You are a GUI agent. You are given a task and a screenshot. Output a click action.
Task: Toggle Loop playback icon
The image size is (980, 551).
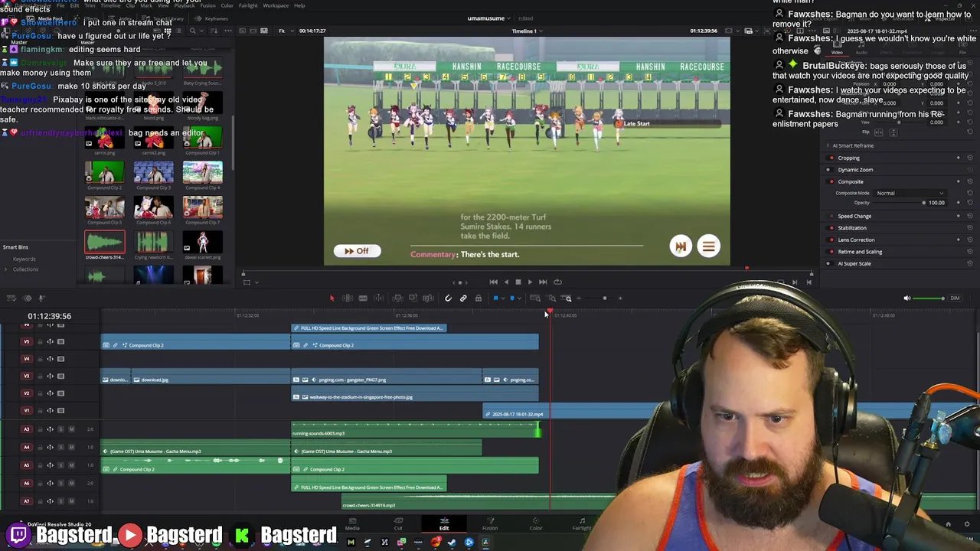click(x=557, y=282)
